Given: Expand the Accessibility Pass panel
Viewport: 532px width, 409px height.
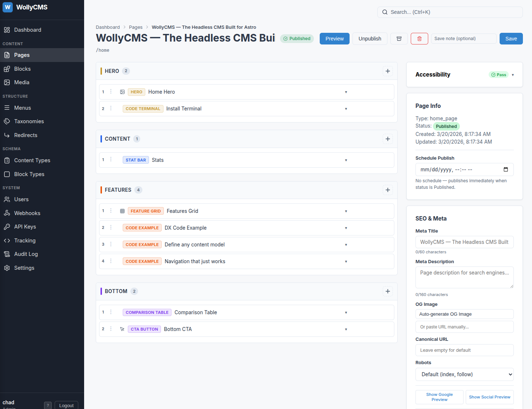Looking at the screenshot, I should coord(513,75).
